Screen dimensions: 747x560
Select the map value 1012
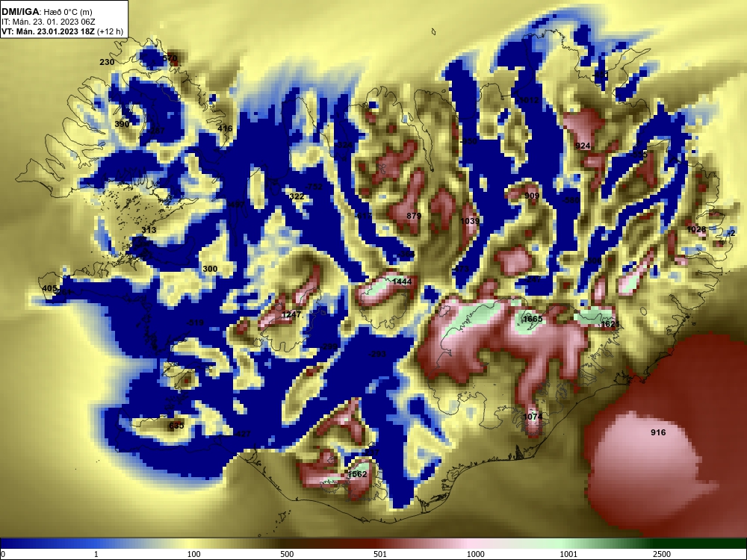pos(529,100)
